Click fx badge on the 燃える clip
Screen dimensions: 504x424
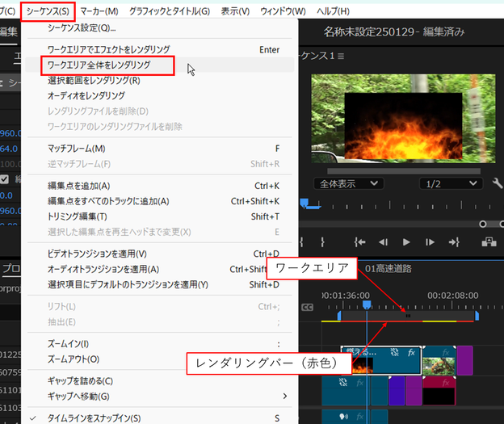point(411,353)
